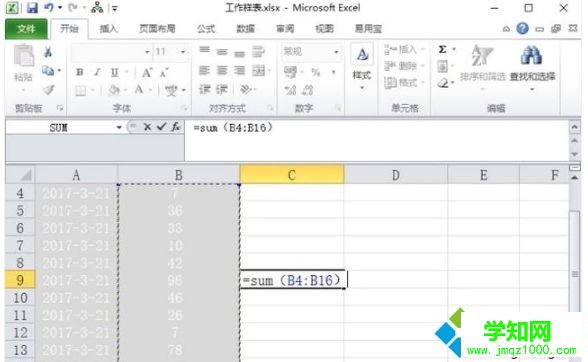Open the Styles (样式) dropdown
This screenshot has width=588, height=362.
tap(362, 68)
